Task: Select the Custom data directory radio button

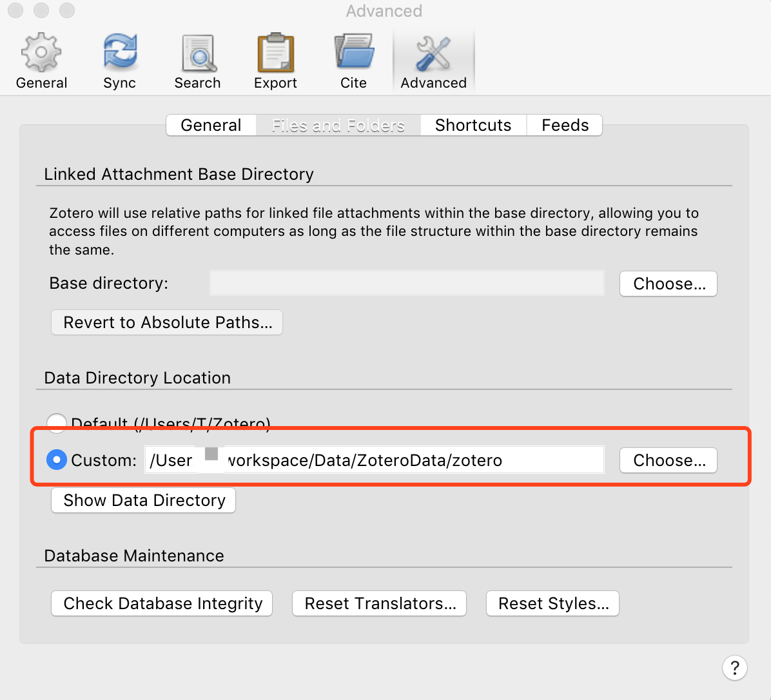Action: [57, 460]
